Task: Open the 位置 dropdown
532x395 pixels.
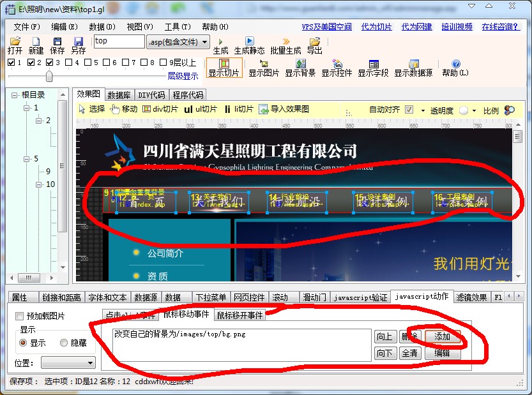Action: (68, 363)
